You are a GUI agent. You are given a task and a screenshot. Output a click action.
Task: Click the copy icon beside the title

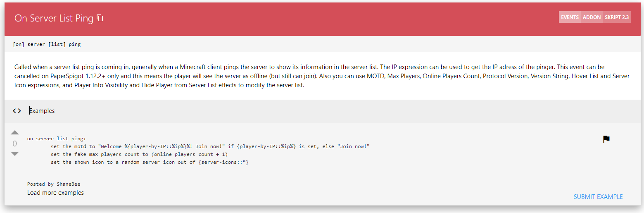click(x=100, y=18)
